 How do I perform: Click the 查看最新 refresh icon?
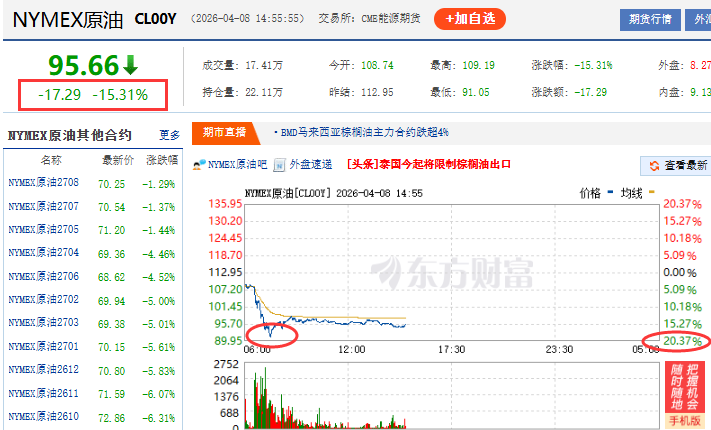(x=654, y=166)
